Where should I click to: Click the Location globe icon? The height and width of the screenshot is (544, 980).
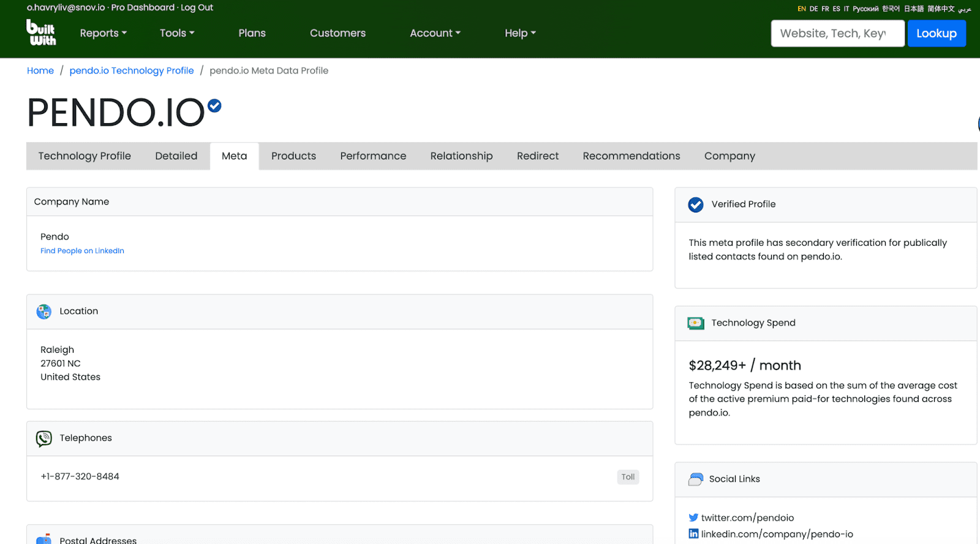44,312
